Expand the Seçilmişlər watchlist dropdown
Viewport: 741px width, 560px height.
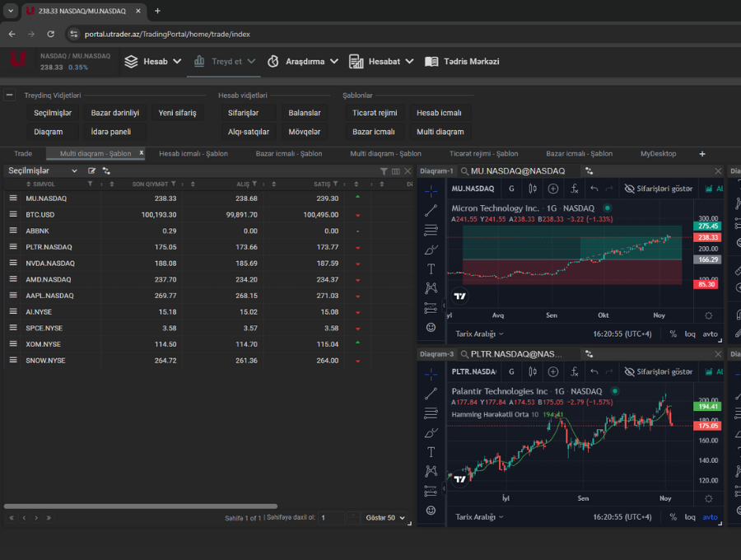coord(74,171)
